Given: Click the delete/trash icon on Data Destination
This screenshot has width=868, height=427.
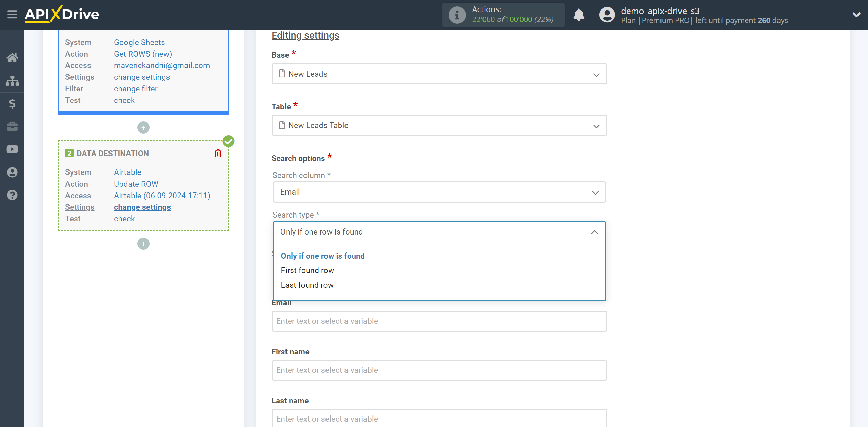Looking at the screenshot, I should pos(218,153).
